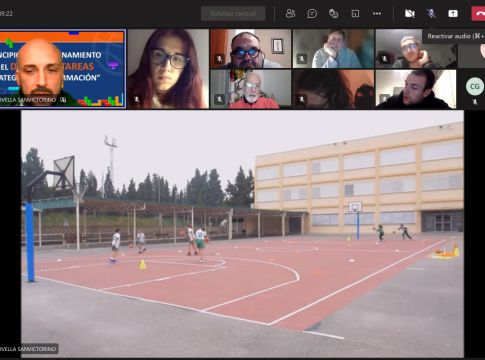Select the man in black hoodie tile
485x360 pixels.
[x=416, y=89]
